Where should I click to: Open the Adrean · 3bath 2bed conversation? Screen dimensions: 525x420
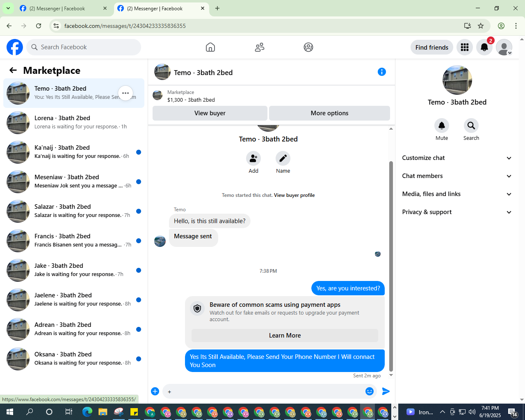point(74,329)
